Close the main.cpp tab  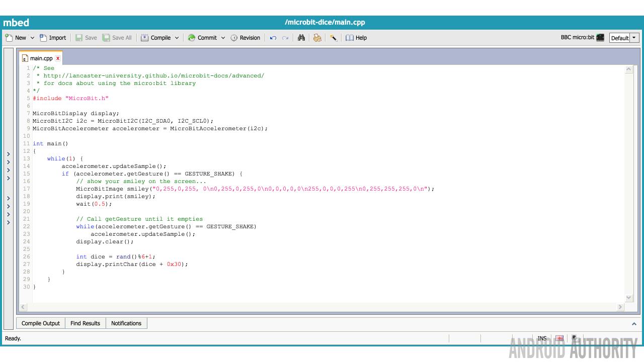[x=58, y=58]
